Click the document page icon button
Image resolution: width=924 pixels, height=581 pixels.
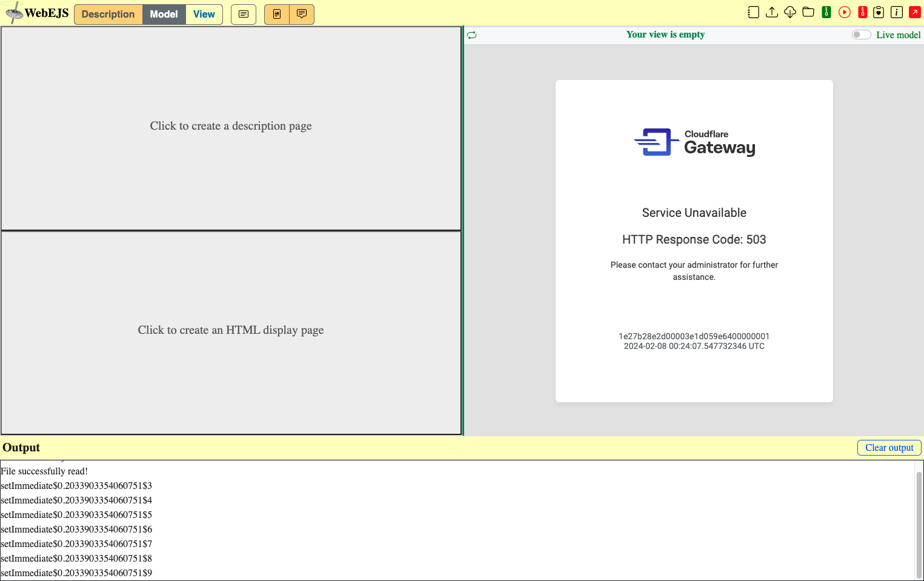click(277, 14)
